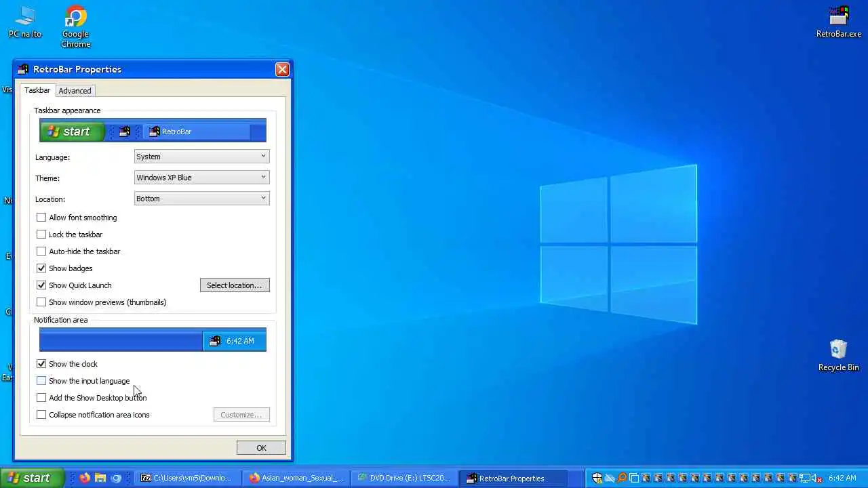Uncheck Show Quick Launch checkbox
868x488 pixels.
point(41,285)
